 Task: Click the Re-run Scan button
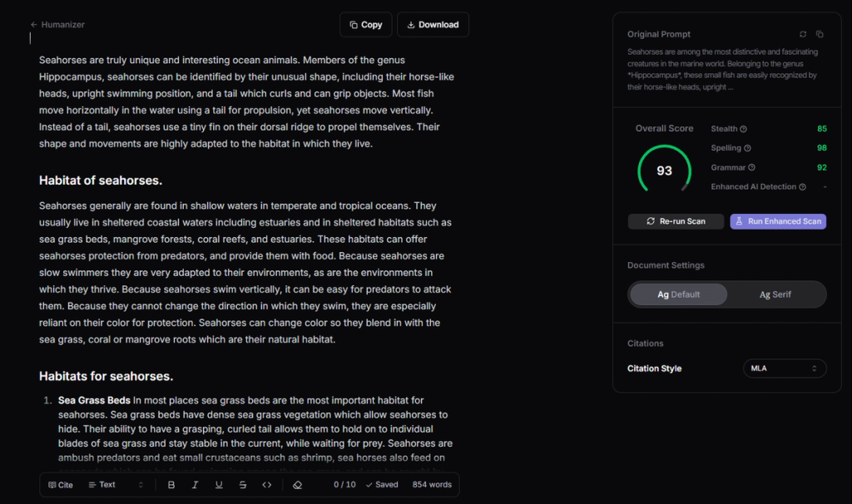(676, 221)
